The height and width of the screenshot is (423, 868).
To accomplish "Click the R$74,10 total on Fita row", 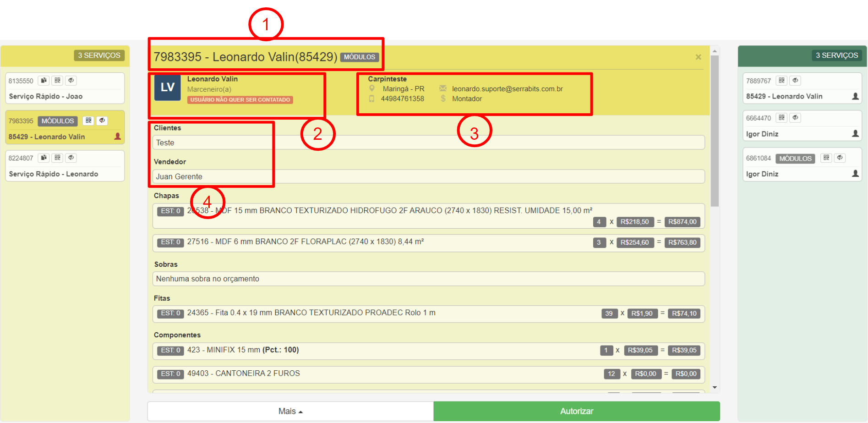I will [x=684, y=313].
